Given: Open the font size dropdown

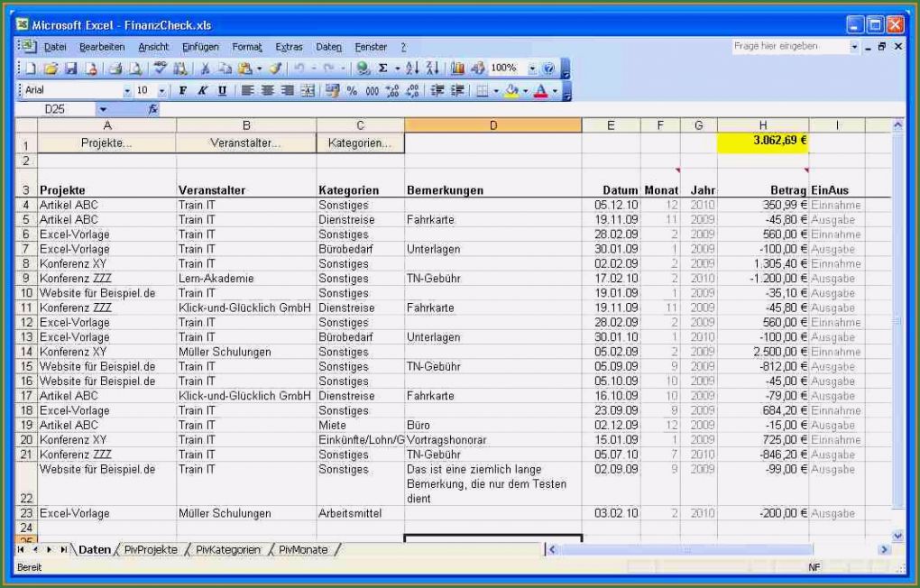Looking at the screenshot, I should pyautogui.click(x=162, y=90).
